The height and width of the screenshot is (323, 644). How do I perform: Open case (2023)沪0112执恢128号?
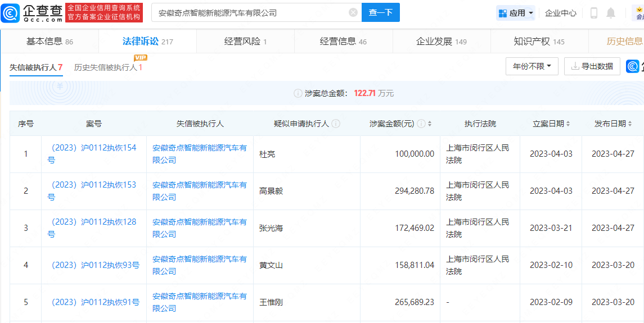92,228
